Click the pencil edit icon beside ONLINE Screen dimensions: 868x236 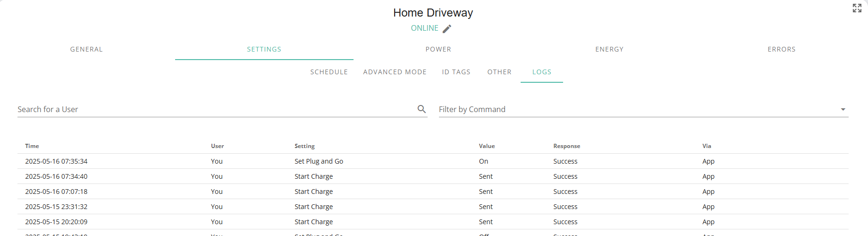(447, 28)
